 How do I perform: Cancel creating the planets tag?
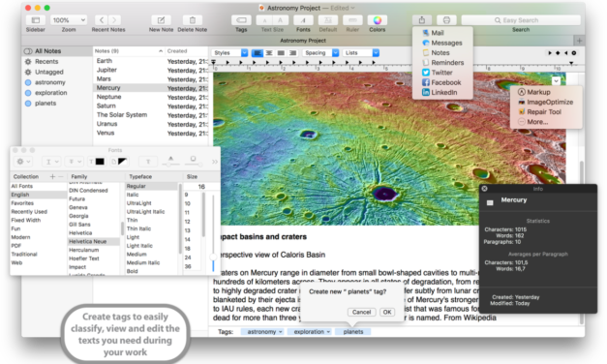pyautogui.click(x=361, y=312)
